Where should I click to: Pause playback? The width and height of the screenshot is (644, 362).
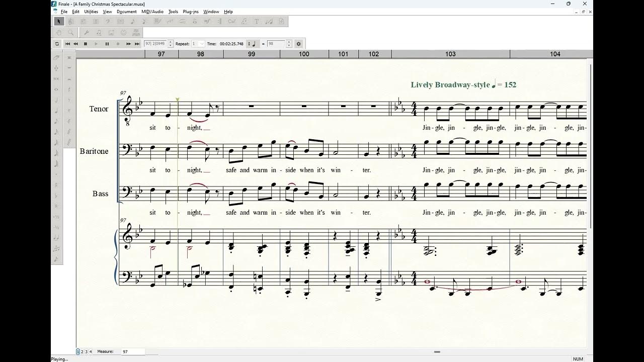click(x=107, y=44)
